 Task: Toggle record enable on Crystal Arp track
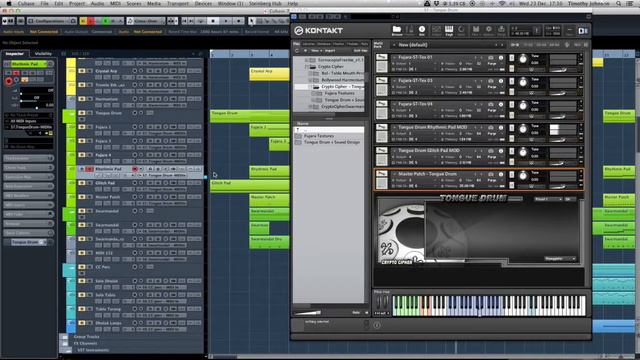(134, 71)
